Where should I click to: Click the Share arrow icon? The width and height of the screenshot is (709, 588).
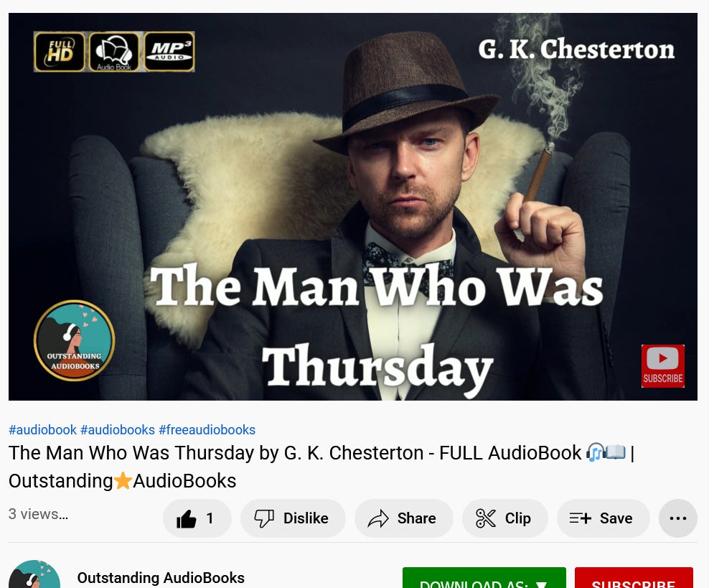pyautogui.click(x=378, y=519)
